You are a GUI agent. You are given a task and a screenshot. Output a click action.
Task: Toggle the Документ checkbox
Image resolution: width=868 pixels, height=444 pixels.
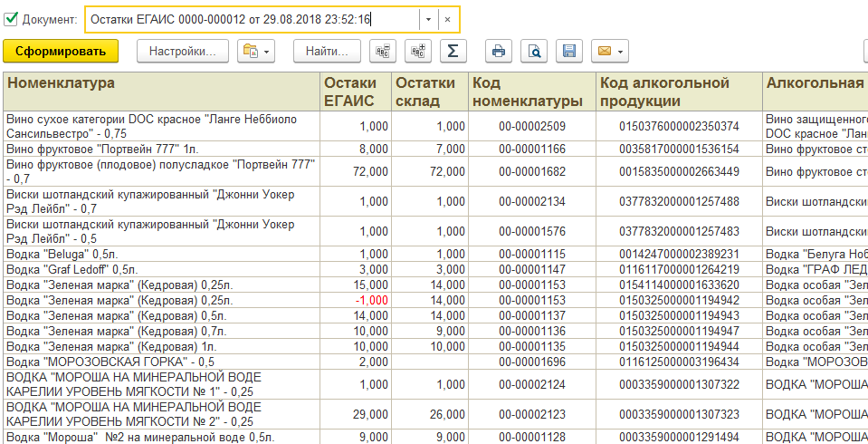coord(11,19)
